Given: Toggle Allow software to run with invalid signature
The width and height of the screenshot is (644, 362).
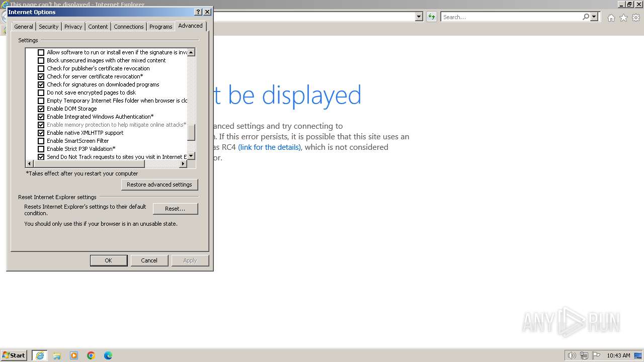Looking at the screenshot, I should point(41,52).
